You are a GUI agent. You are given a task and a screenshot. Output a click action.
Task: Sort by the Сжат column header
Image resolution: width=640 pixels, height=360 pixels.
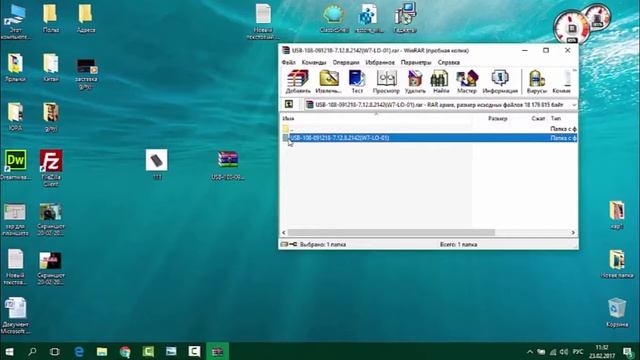tap(538, 118)
